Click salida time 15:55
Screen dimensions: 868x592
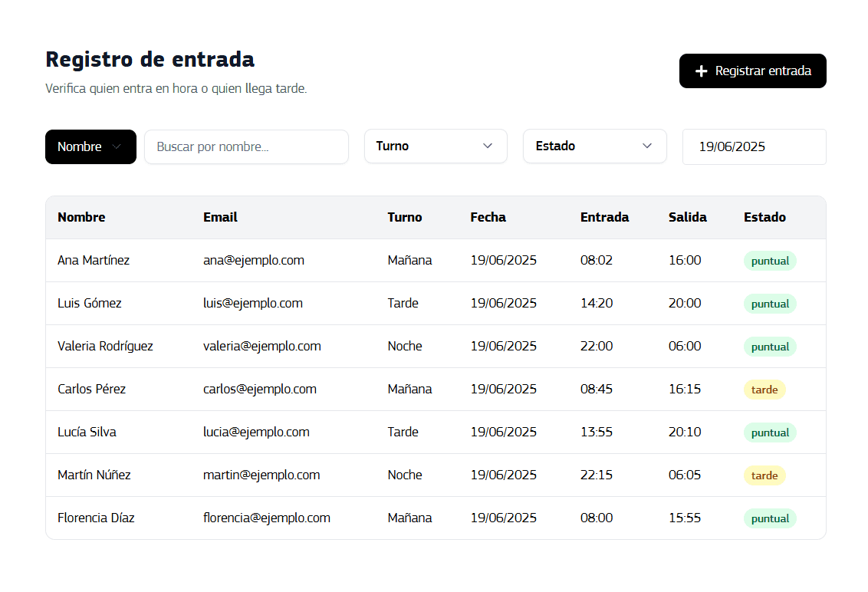[685, 518]
